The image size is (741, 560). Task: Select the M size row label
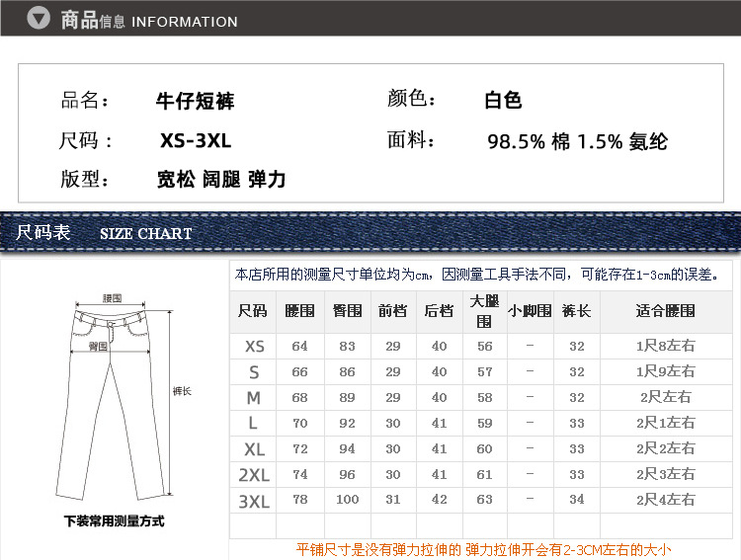click(254, 398)
